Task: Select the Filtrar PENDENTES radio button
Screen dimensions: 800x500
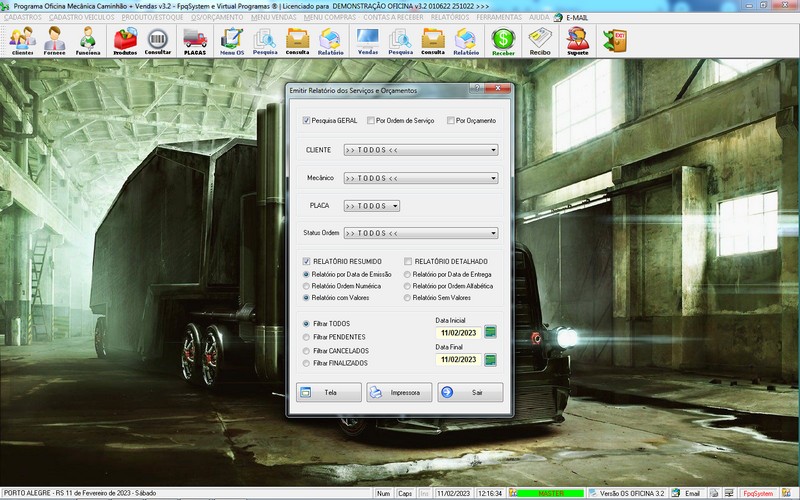Action: click(x=306, y=338)
